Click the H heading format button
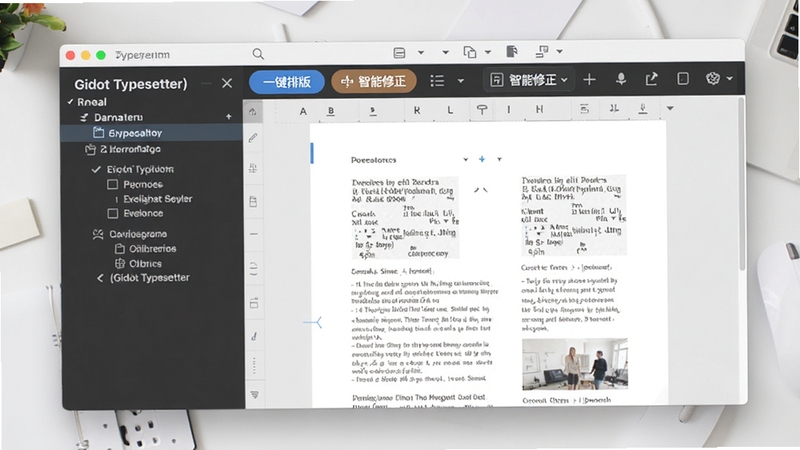Viewport: 800px width, 450px height. coord(539,109)
